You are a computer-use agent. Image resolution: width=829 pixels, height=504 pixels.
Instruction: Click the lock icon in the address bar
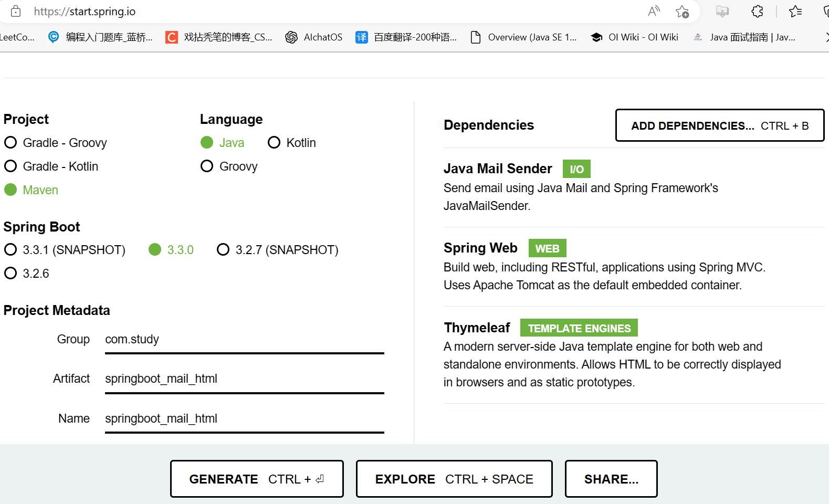pyautogui.click(x=15, y=11)
